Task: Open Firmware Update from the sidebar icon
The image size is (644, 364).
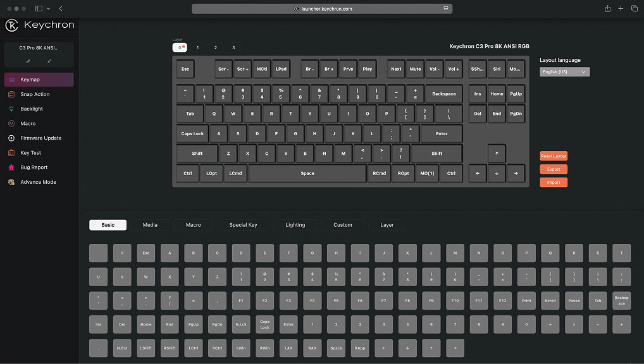Action: (11, 138)
